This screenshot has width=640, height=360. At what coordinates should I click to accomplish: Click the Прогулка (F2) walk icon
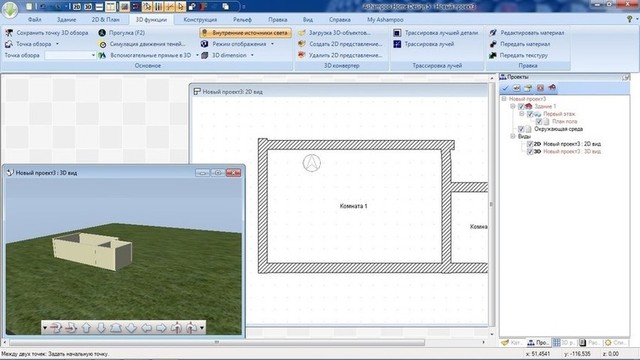(102, 33)
